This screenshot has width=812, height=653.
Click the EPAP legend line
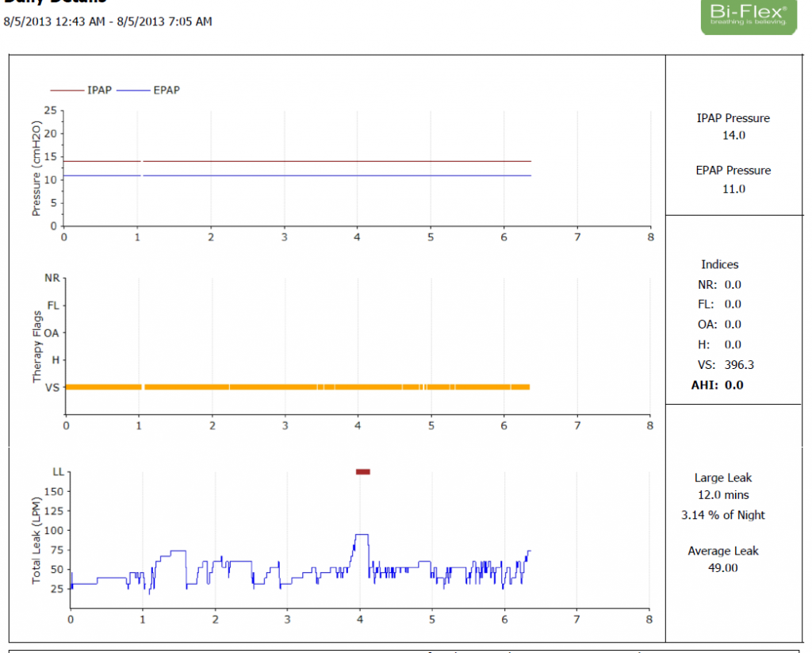(x=132, y=90)
